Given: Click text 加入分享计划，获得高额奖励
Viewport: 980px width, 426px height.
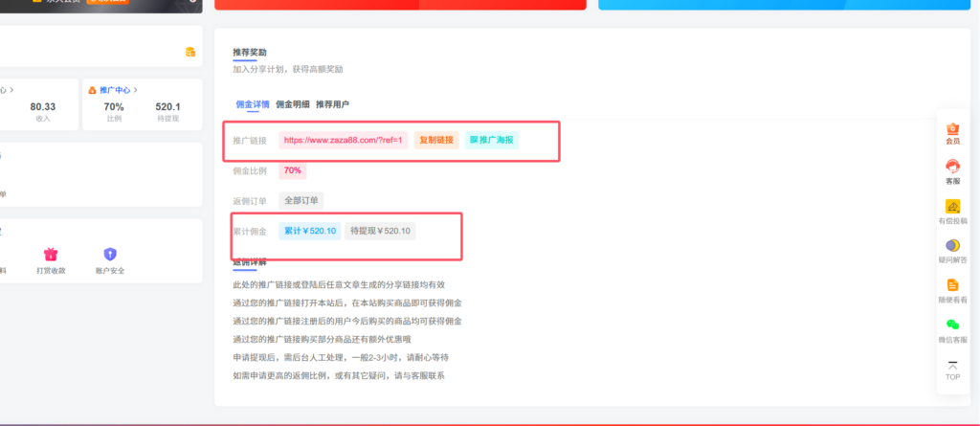Looking at the screenshot, I should pos(287,70).
